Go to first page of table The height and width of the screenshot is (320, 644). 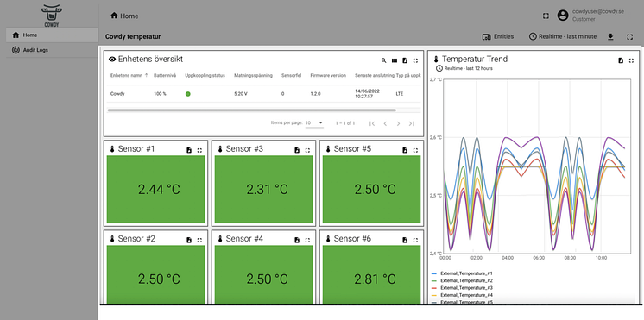372,123
